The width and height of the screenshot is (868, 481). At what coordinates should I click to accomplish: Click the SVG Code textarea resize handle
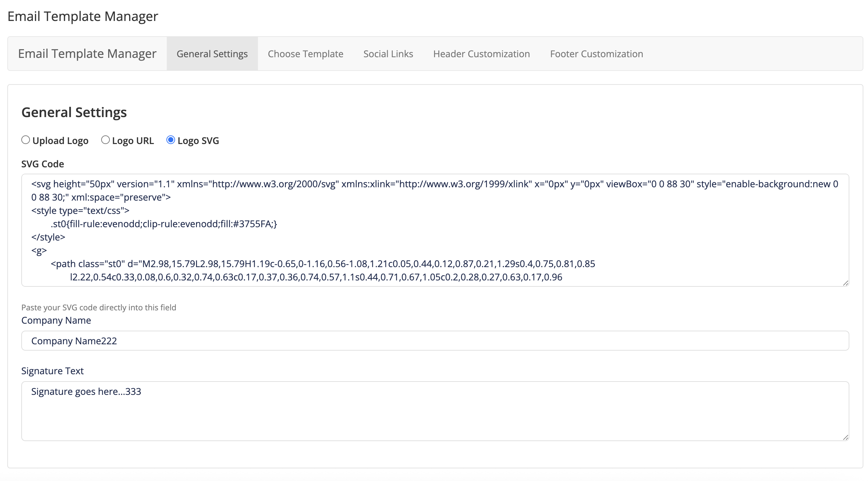click(845, 283)
